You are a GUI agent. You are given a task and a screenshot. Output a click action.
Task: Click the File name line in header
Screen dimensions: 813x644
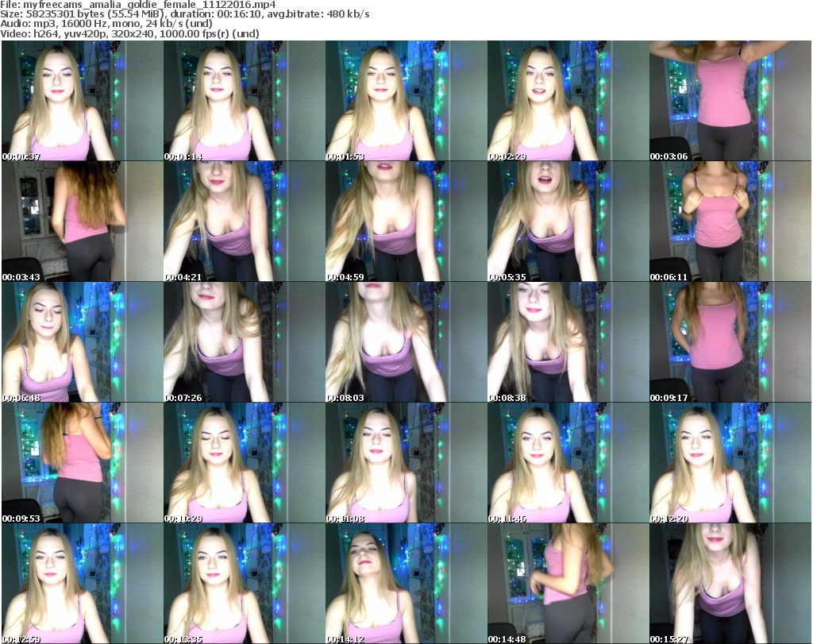(x=139, y=5)
